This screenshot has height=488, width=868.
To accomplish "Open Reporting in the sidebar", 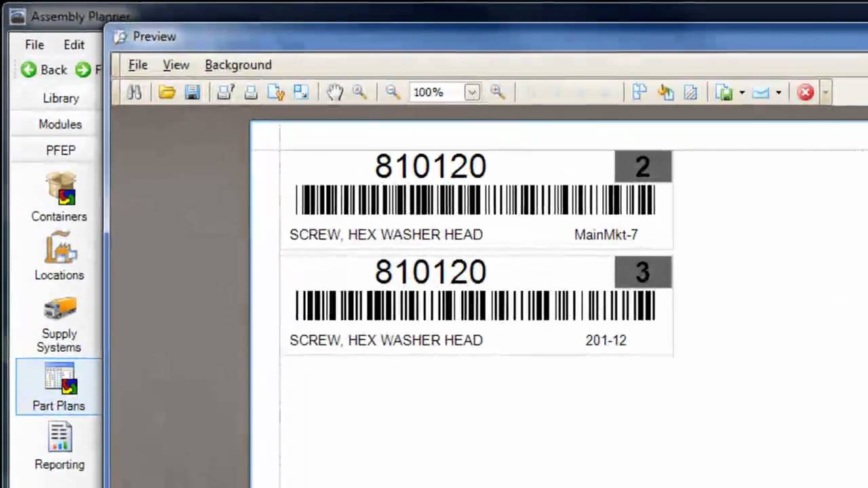I will tap(59, 446).
